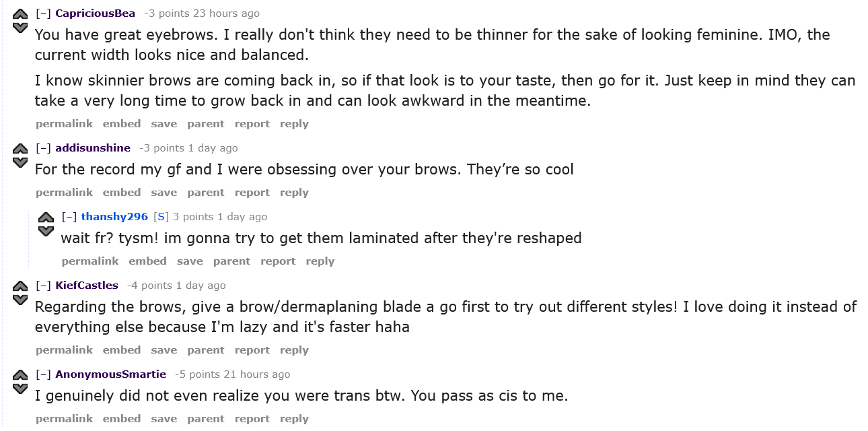
Task: Open thanshy296's user profile
Action: 114,217
